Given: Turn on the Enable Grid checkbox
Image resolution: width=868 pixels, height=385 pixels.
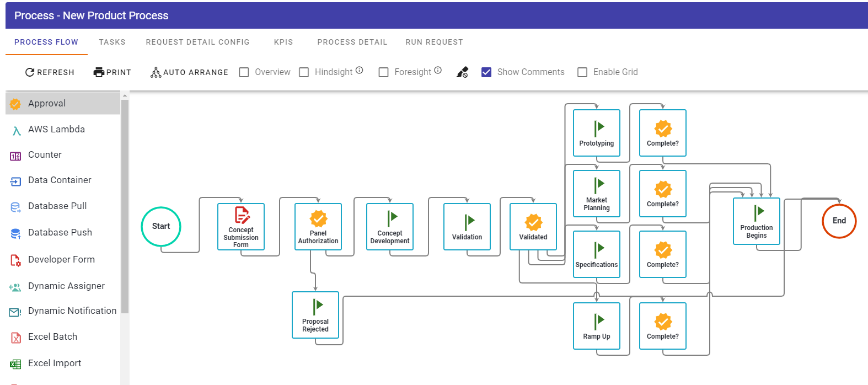Looking at the screenshot, I should (x=582, y=72).
